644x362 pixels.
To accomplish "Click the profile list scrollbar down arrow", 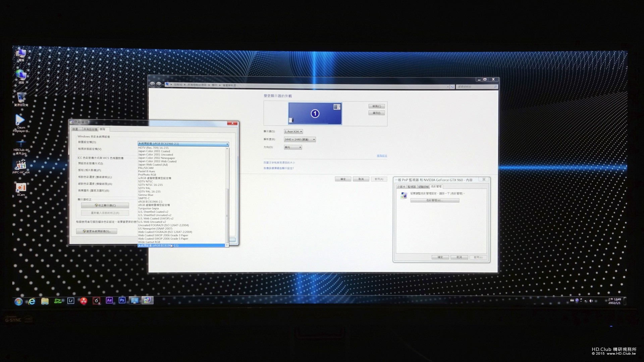I will click(x=227, y=245).
